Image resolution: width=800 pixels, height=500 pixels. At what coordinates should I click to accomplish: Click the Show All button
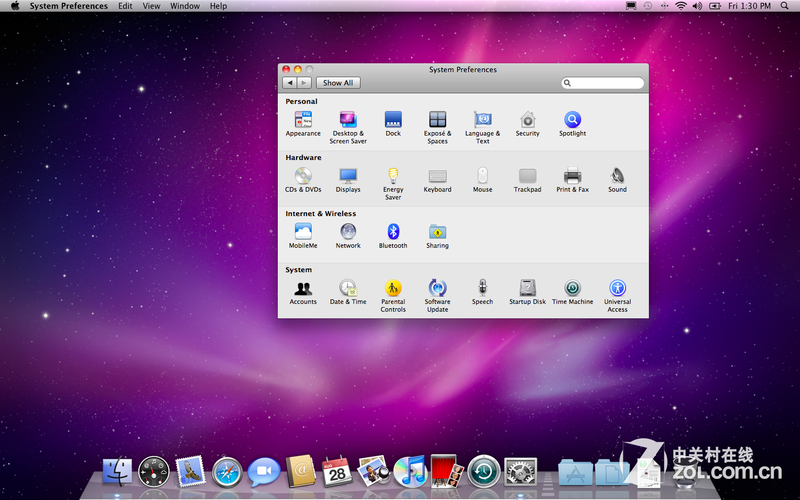coord(338,83)
